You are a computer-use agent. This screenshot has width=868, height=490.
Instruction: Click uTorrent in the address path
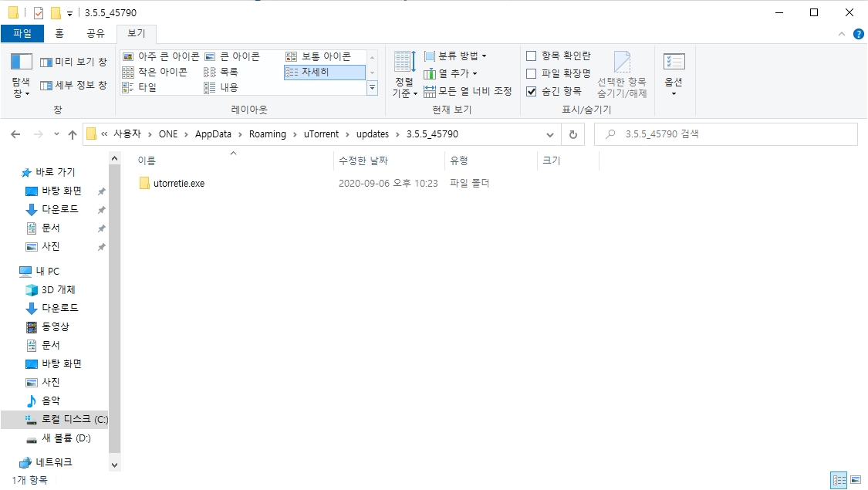pyautogui.click(x=321, y=134)
